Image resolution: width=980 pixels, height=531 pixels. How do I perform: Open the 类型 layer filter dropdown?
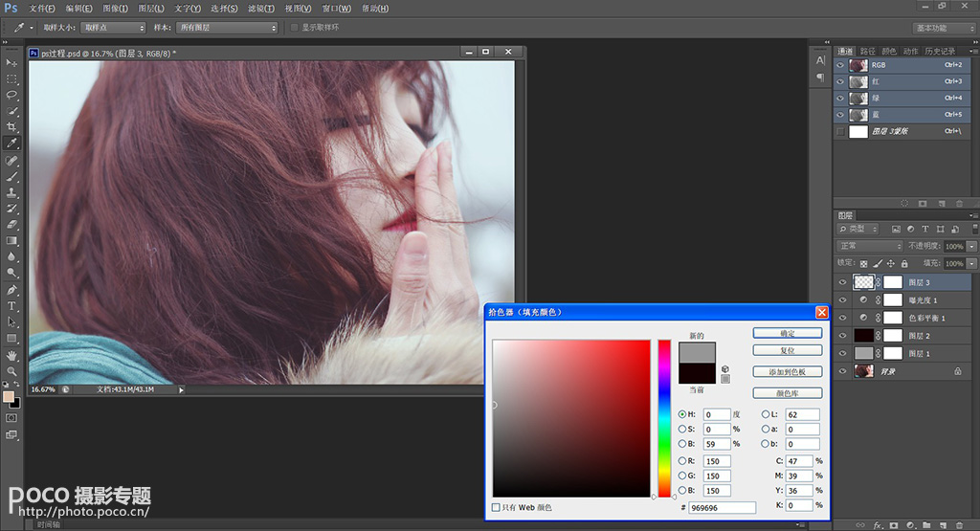pyautogui.click(x=858, y=230)
